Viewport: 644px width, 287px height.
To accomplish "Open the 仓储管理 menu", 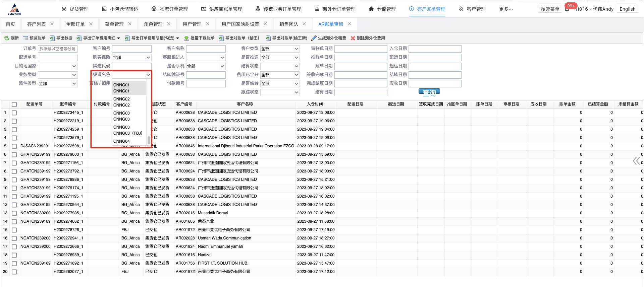I will tap(382, 9).
